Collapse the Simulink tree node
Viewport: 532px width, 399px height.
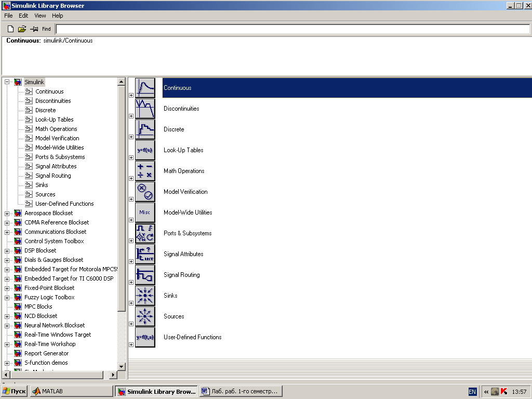point(7,82)
